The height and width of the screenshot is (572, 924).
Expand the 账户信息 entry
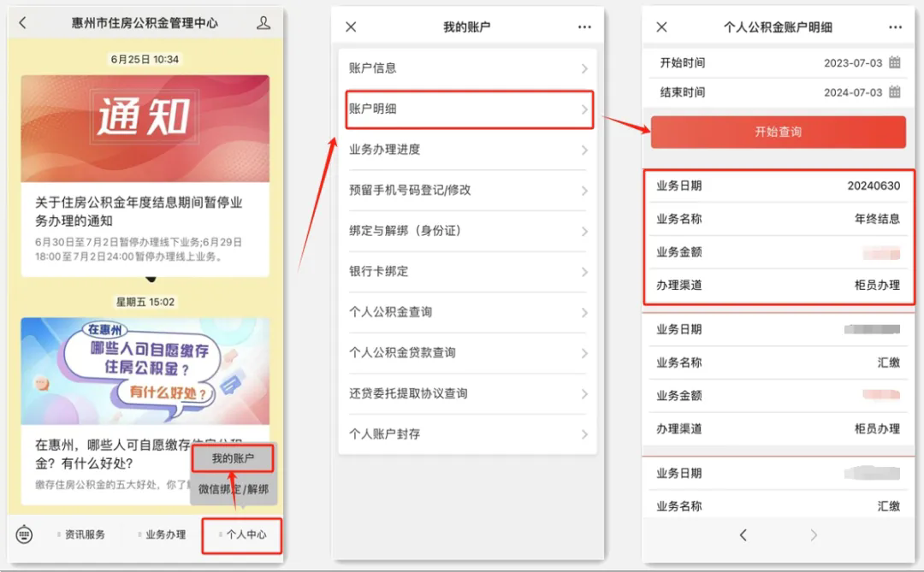[468, 68]
